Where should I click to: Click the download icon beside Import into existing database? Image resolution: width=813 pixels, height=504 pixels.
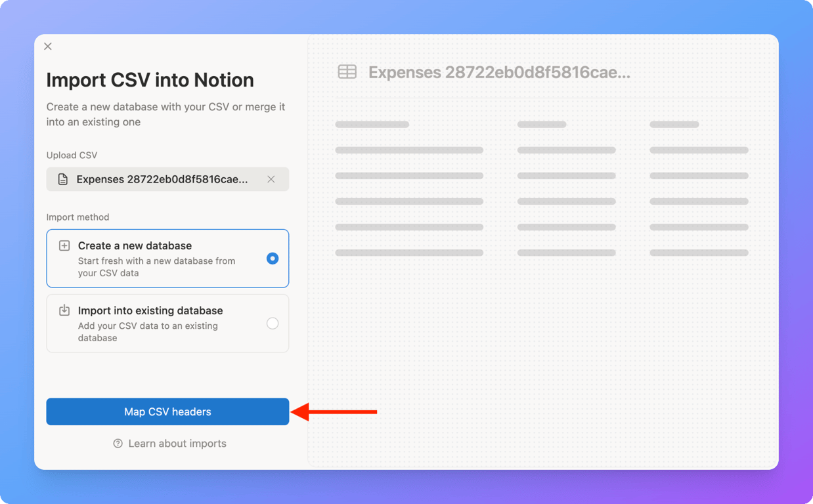64,310
